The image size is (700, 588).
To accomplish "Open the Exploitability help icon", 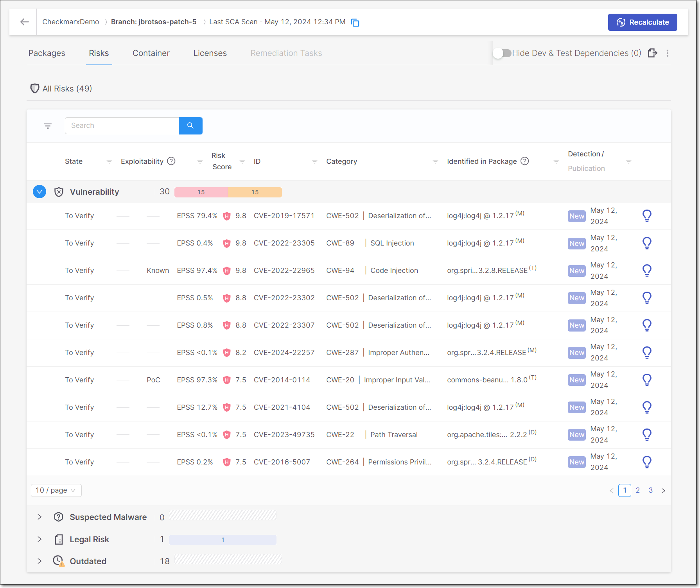I will [171, 161].
